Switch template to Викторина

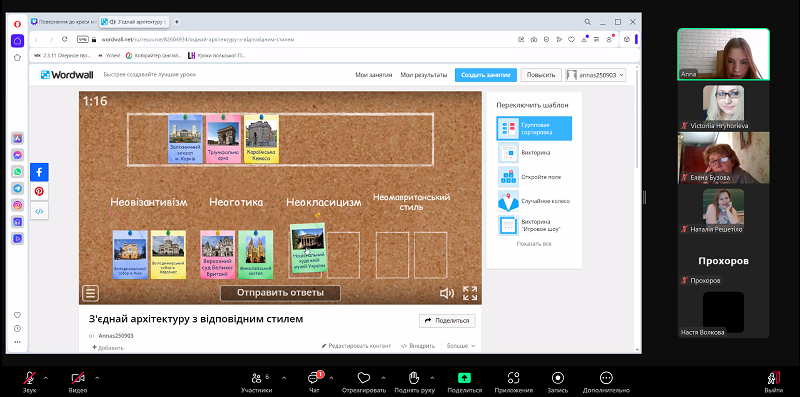tap(534, 153)
